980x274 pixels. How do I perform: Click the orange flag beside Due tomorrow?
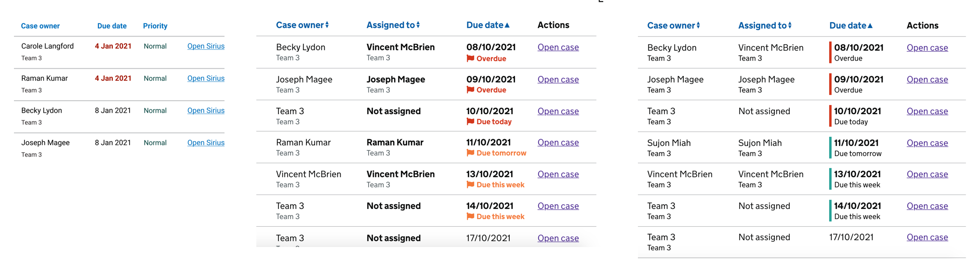click(470, 153)
